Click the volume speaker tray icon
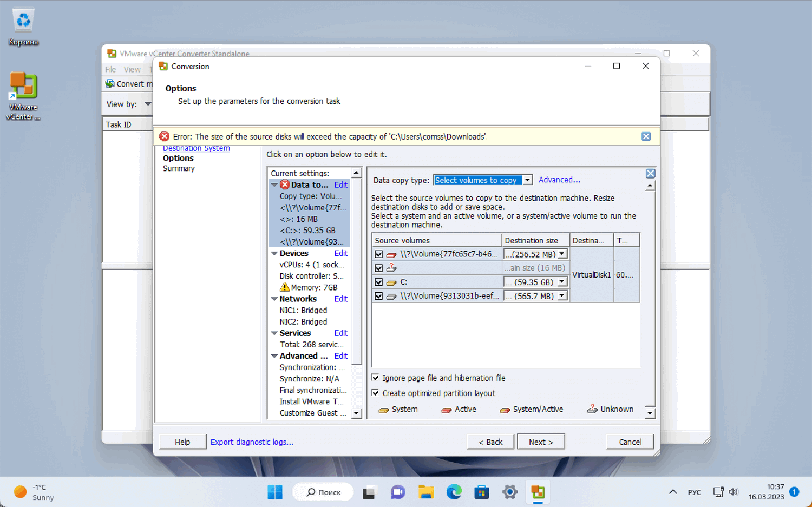The height and width of the screenshot is (507, 812). tap(734, 492)
